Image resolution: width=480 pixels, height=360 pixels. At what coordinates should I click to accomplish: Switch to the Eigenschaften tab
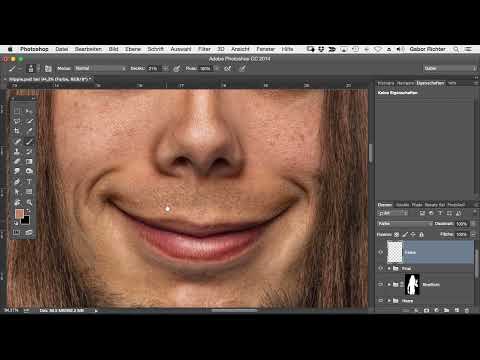pos(430,83)
